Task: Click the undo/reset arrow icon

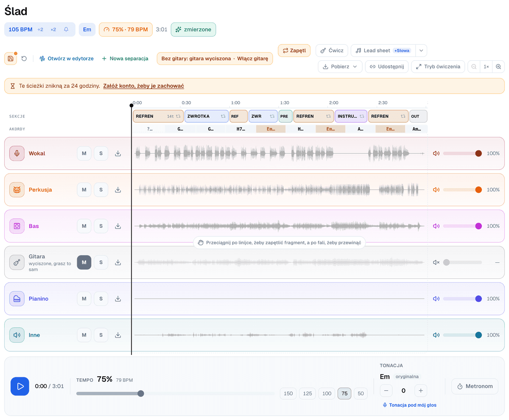Action: click(24, 58)
